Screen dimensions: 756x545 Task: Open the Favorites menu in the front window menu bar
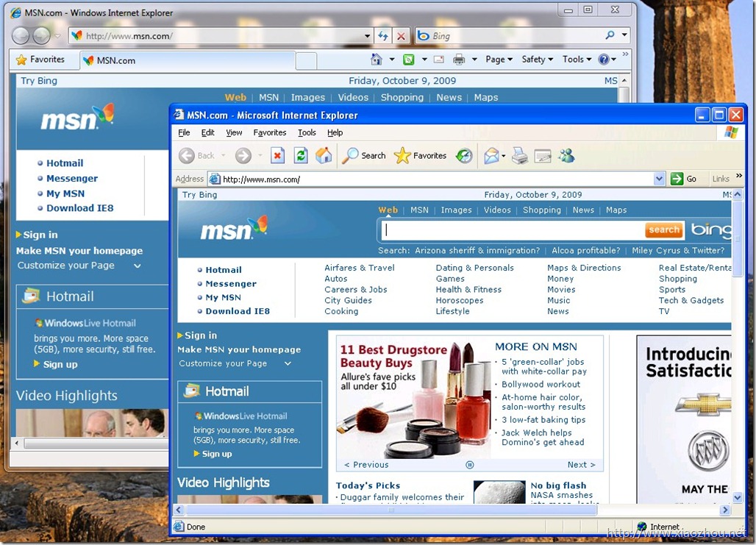269,132
